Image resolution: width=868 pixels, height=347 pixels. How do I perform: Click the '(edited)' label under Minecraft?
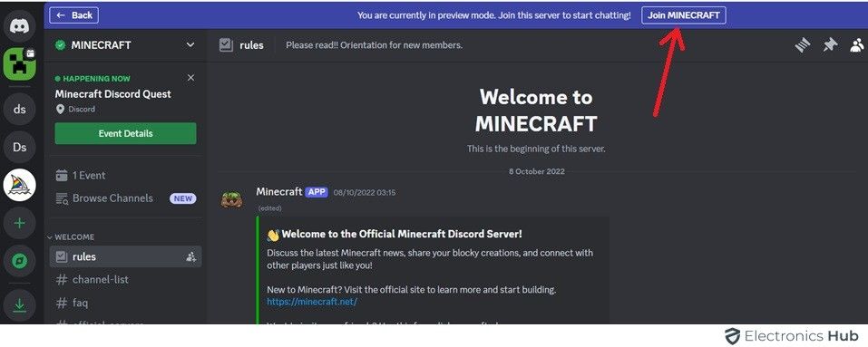point(269,208)
